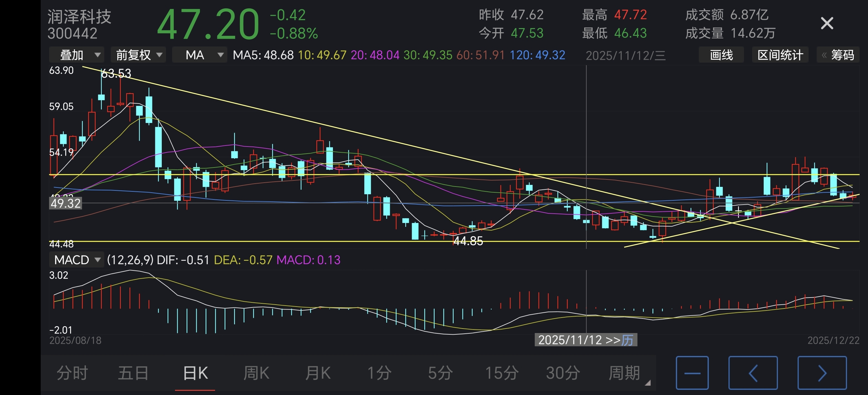Switch to the 分时 tab
The height and width of the screenshot is (395, 868).
click(x=72, y=373)
